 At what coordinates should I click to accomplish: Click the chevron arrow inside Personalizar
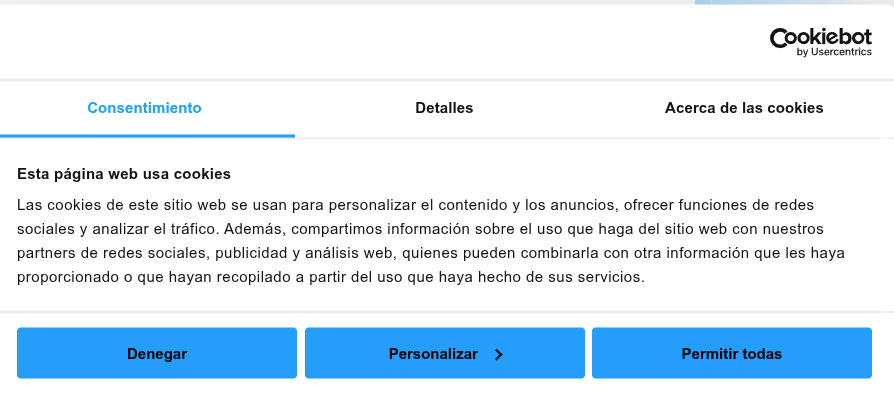499,354
